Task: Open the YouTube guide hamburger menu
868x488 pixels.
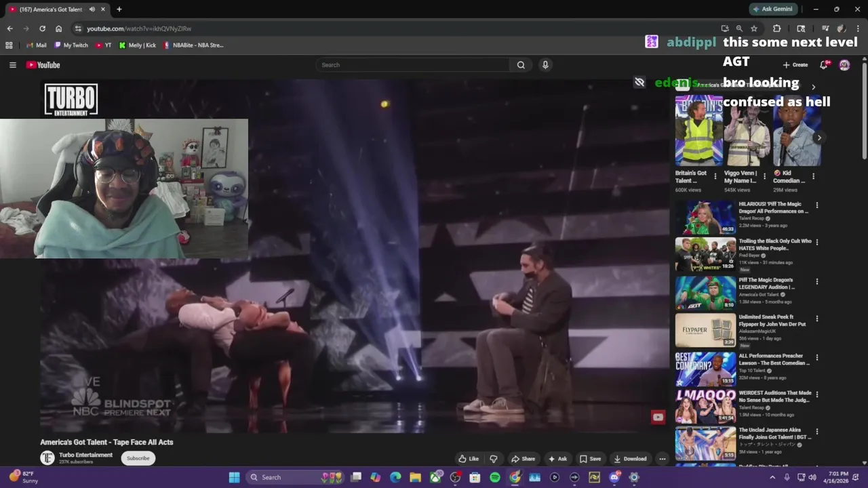Action: click(x=12, y=65)
